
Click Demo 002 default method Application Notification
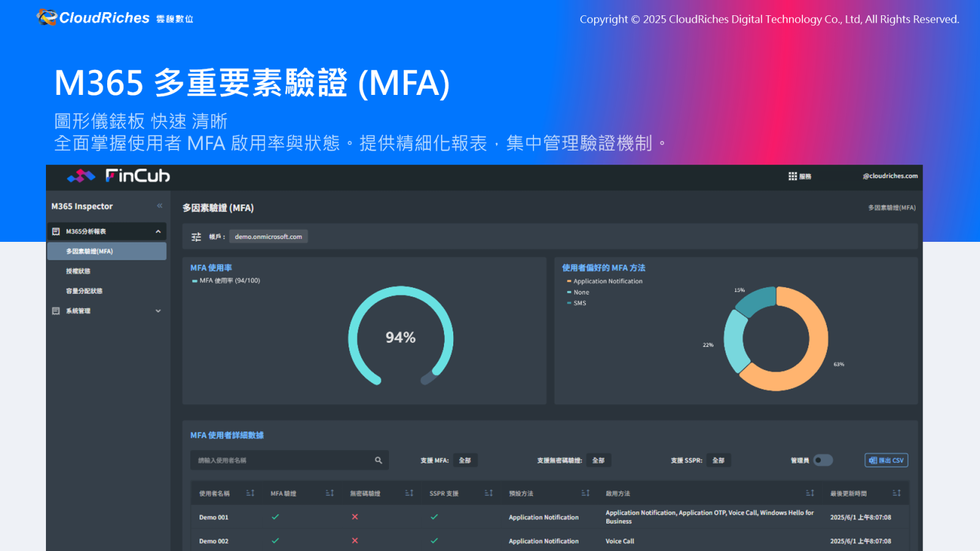(x=544, y=541)
